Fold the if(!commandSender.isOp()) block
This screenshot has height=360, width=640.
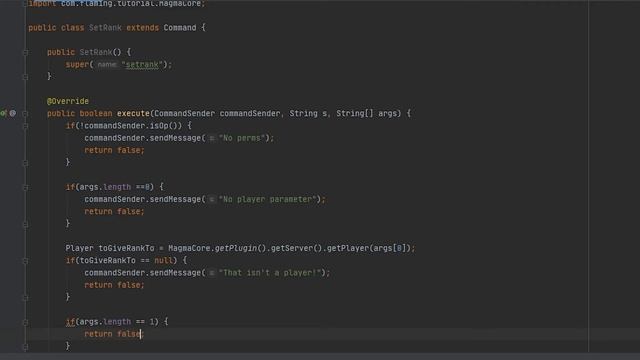point(25,126)
